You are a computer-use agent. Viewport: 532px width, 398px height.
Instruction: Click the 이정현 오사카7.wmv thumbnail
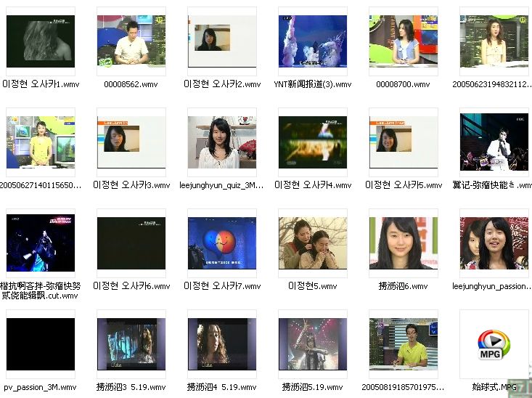(222, 243)
